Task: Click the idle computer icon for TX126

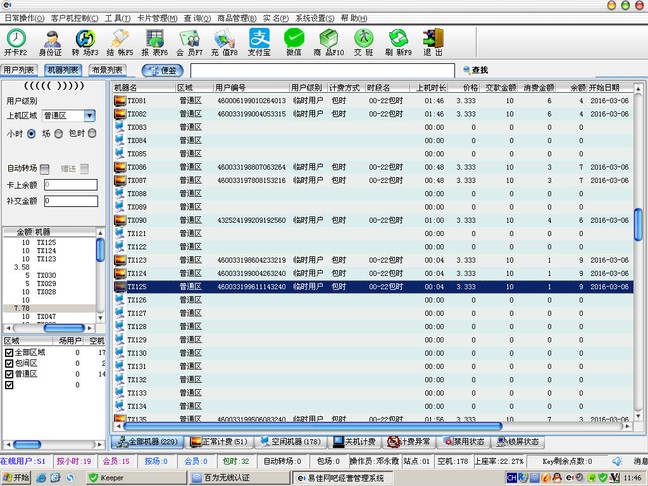Action: [x=120, y=300]
